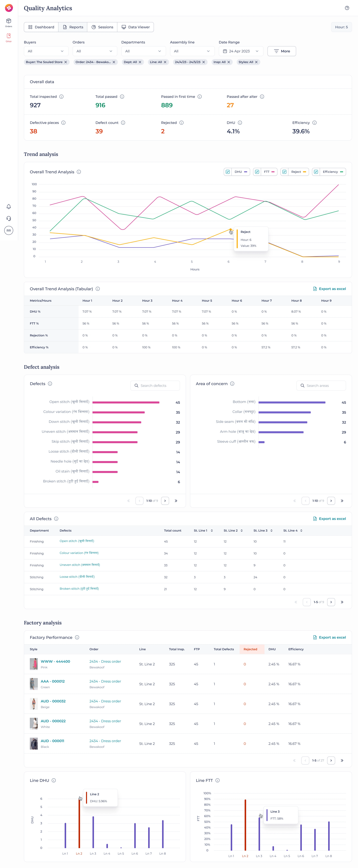Switch to the Dashboard tab

[x=41, y=27]
